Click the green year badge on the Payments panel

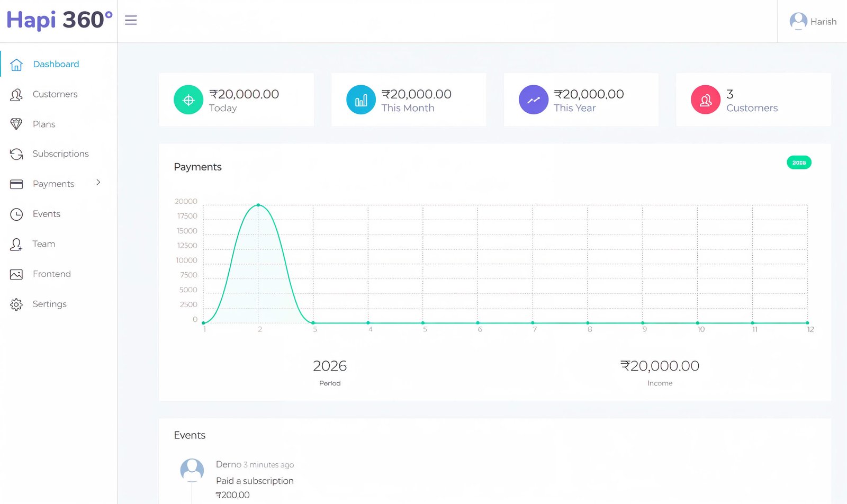799,163
